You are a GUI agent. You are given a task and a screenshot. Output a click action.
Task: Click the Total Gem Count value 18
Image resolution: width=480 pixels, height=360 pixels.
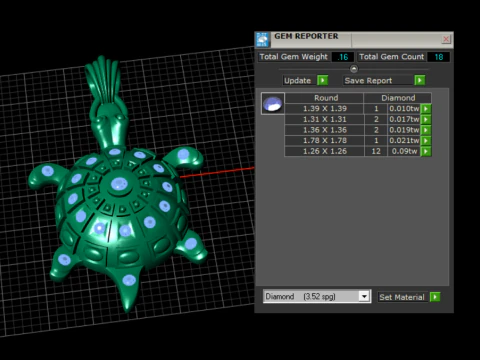[x=439, y=57]
